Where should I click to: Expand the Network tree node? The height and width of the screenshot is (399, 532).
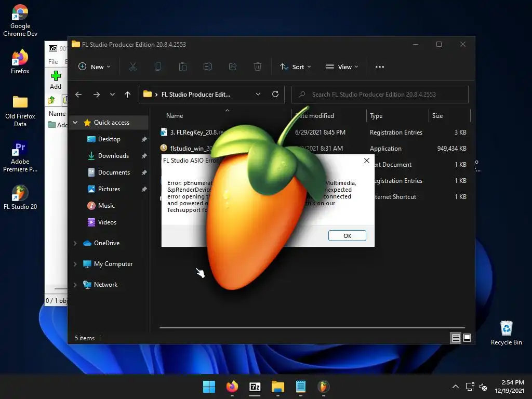tap(75, 285)
